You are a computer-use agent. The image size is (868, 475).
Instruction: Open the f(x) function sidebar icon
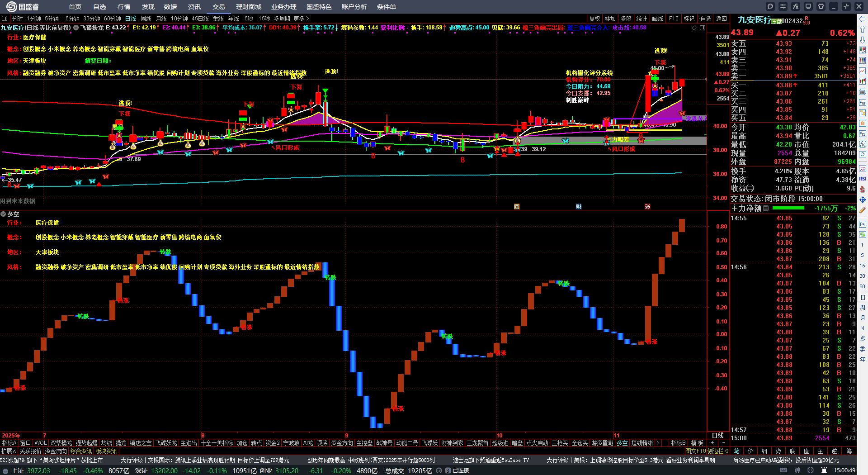click(x=863, y=144)
